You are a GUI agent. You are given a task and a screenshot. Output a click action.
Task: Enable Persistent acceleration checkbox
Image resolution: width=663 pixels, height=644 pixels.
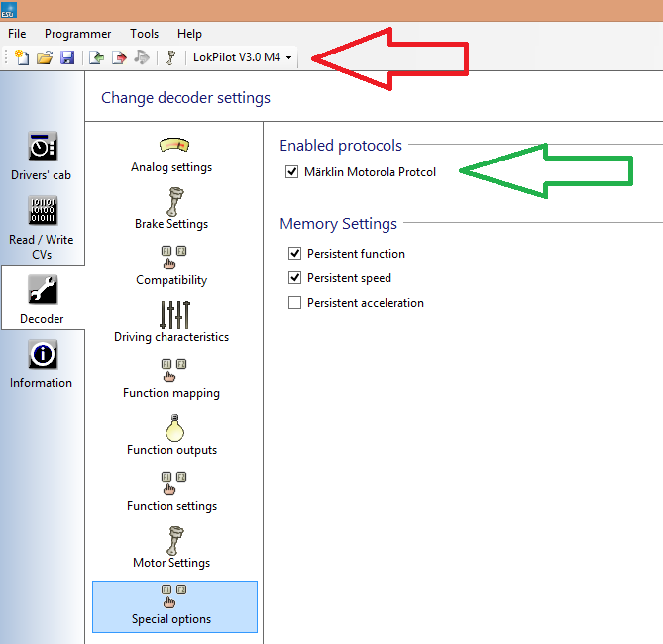click(294, 303)
